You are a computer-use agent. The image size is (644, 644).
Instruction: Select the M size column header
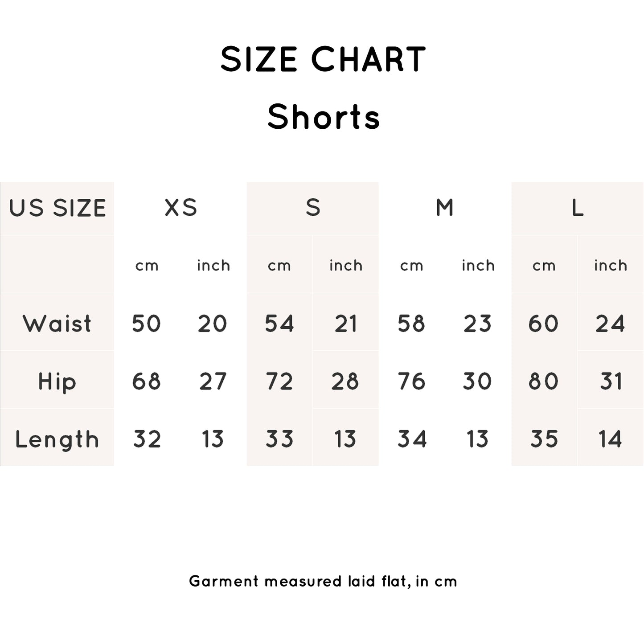(x=445, y=208)
